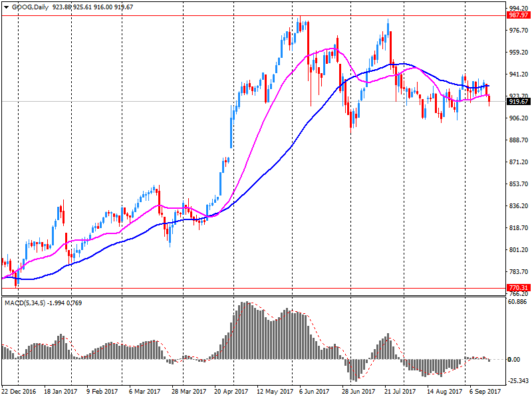Click the 6 Jun 2017 date label

(x=314, y=392)
